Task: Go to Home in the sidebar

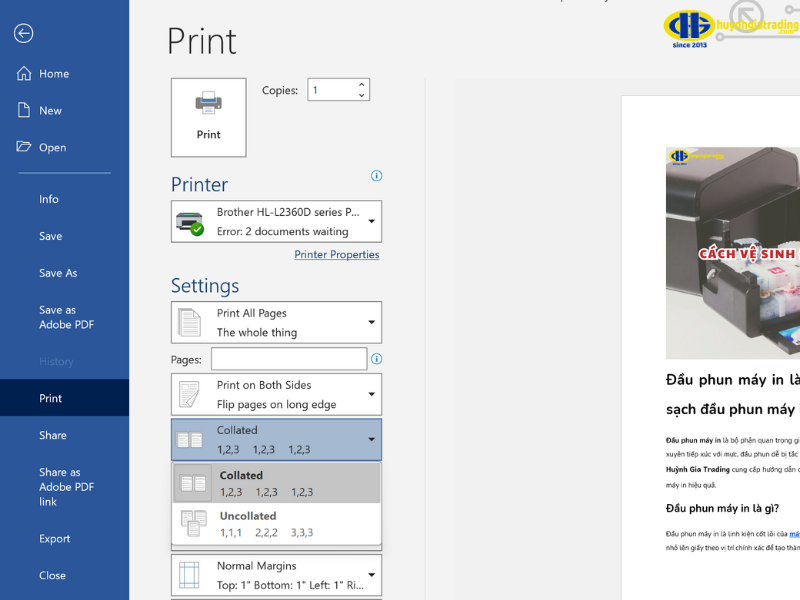Action: pos(54,74)
